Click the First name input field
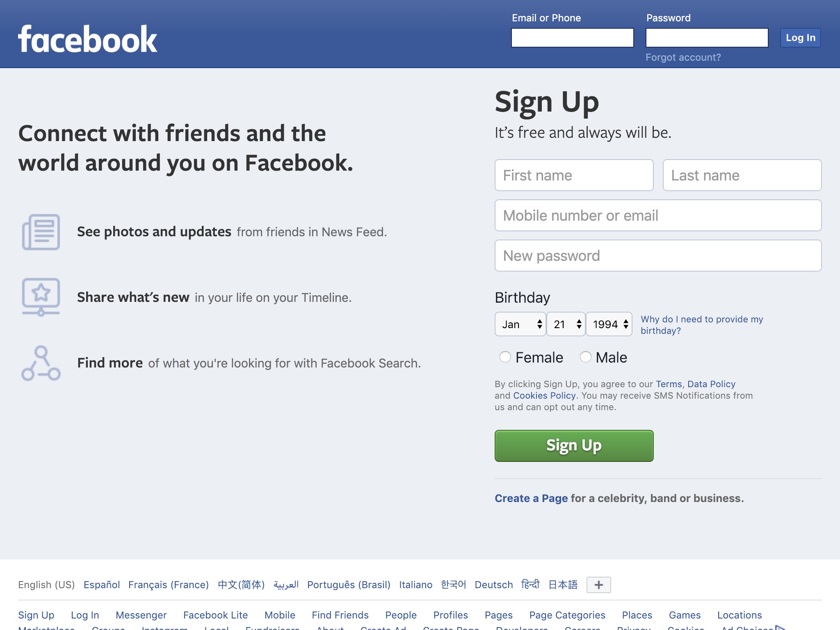 (x=574, y=175)
